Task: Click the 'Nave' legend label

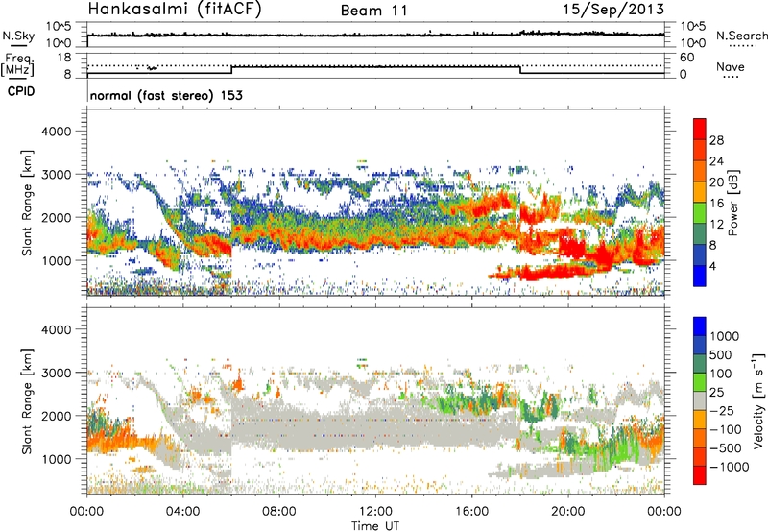Action: (x=731, y=66)
